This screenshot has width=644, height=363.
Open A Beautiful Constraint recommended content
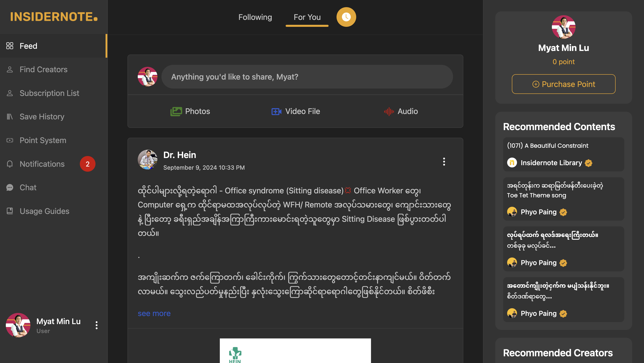pyautogui.click(x=563, y=154)
